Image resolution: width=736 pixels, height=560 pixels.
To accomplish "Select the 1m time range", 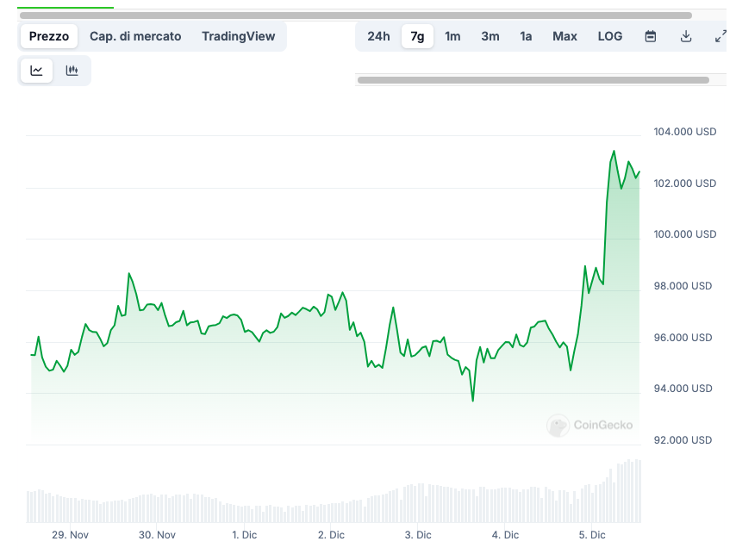I will click(452, 36).
